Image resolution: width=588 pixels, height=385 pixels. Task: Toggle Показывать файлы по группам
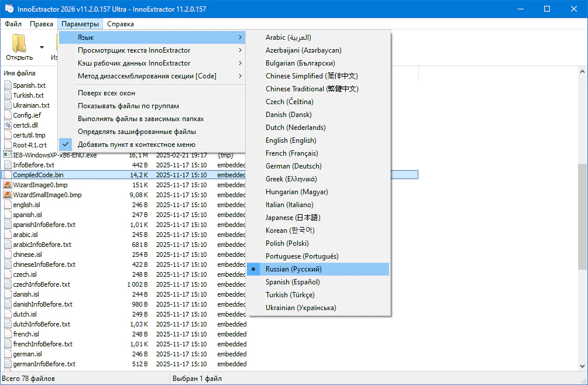pos(128,106)
